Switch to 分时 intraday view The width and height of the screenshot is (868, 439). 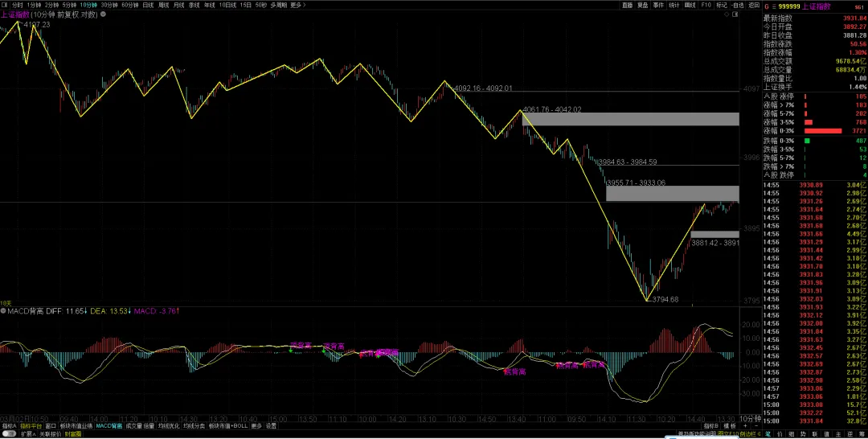click(17, 5)
